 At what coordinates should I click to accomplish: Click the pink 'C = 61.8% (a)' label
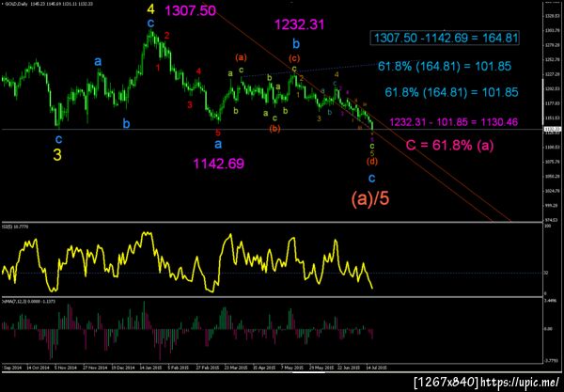[450, 145]
